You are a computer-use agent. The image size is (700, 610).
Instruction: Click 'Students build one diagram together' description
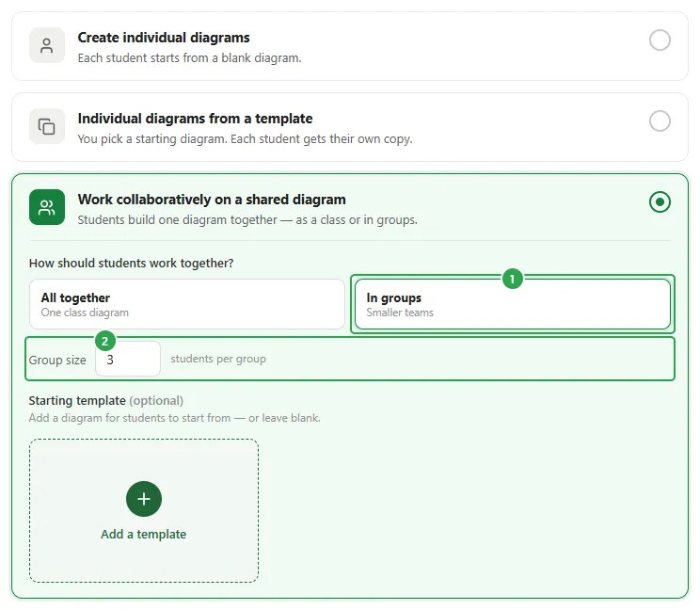point(247,219)
